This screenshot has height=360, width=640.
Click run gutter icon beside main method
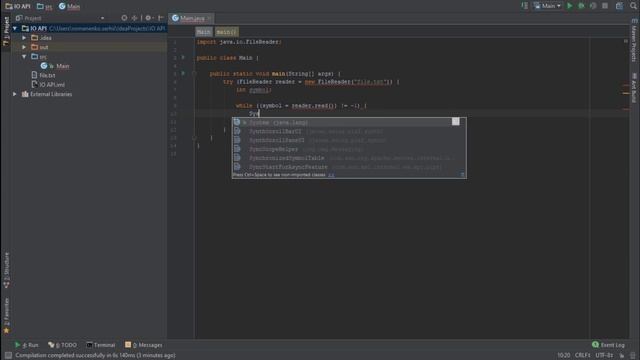click(x=183, y=73)
